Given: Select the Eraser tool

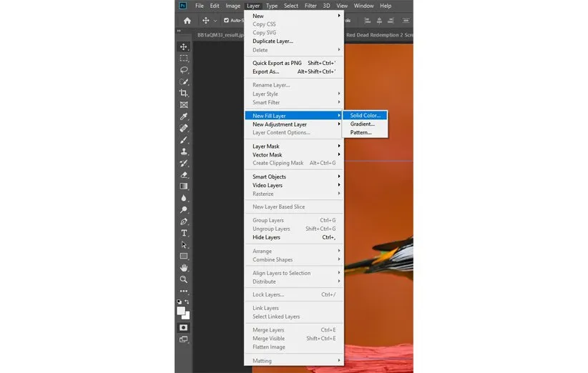Looking at the screenshot, I should [184, 174].
